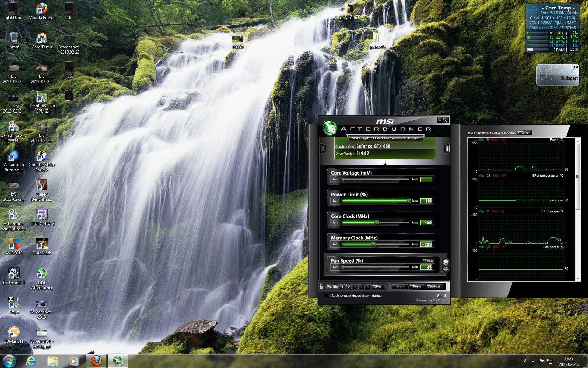Show hidden tray icons arrow
This screenshot has height=368, width=588.
click(x=533, y=361)
